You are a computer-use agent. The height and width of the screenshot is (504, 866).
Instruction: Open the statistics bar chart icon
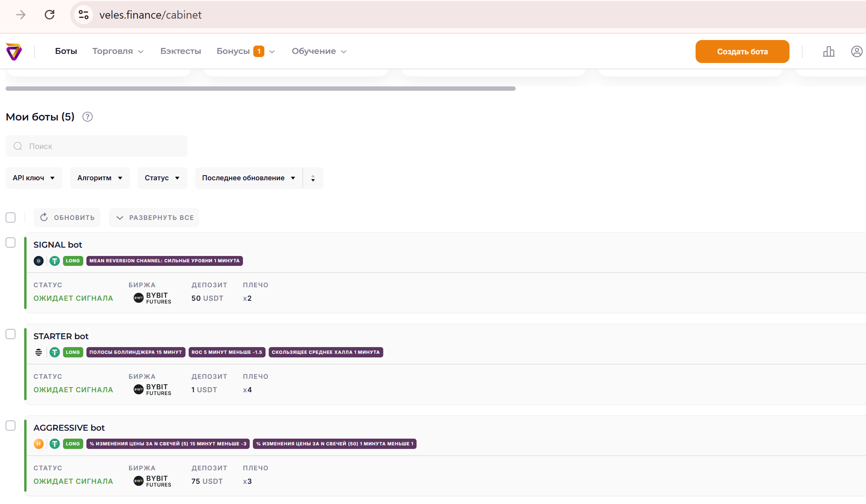click(828, 52)
